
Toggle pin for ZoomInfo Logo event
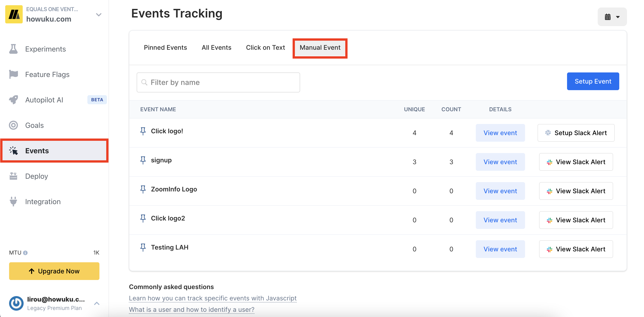coord(143,189)
